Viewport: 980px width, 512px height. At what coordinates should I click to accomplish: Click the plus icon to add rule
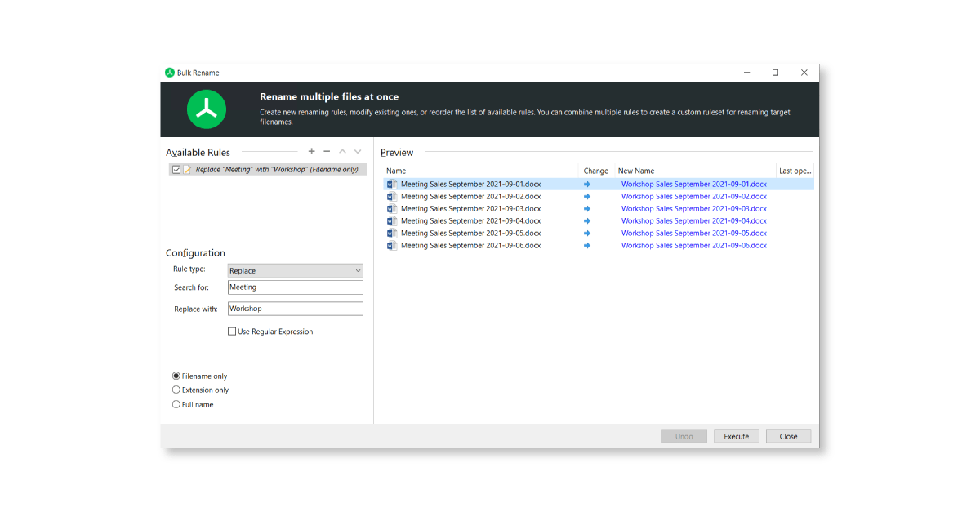pyautogui.click(x=311, y=152)
